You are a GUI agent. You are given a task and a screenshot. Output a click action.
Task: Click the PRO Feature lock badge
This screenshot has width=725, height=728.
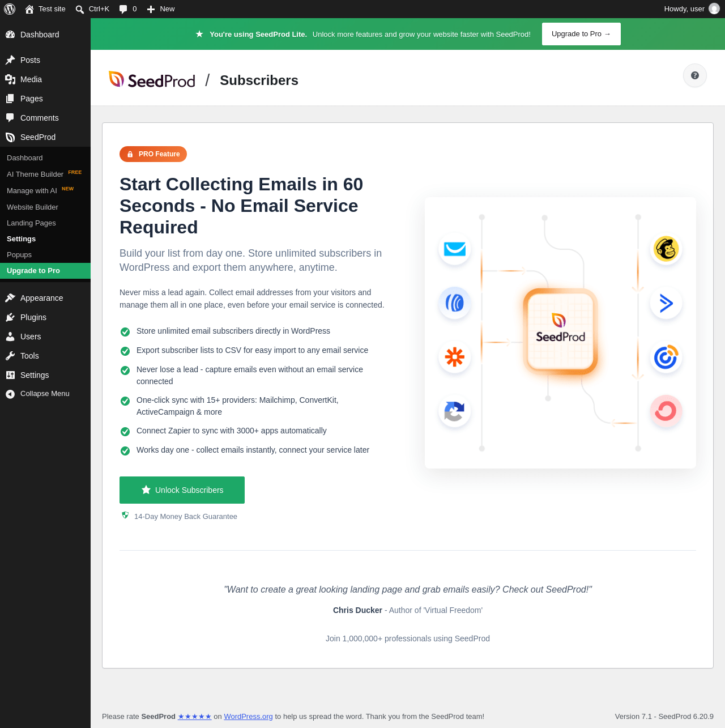tap(153, 154)
